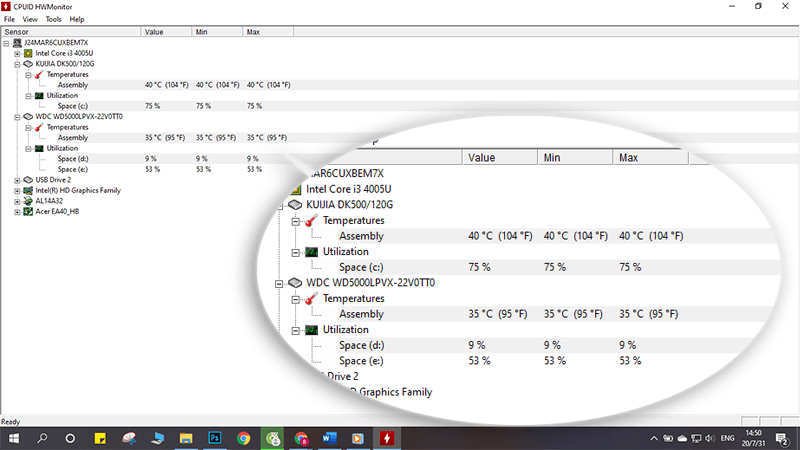Image resolution: width=800 pixels, height=450 pixels.
Task: Click the KUIJIA DK500/120G drive icon
Action: (28, 64)
